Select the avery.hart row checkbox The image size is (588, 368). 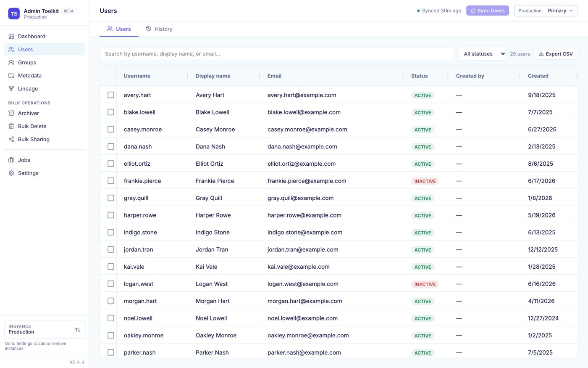point(111,95)
